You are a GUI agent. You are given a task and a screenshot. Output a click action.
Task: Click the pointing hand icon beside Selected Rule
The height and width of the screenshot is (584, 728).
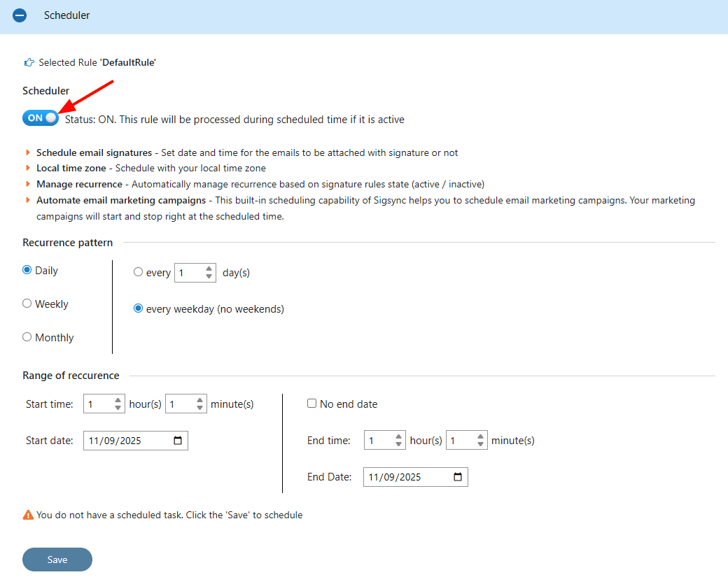[x=29, y=62]
